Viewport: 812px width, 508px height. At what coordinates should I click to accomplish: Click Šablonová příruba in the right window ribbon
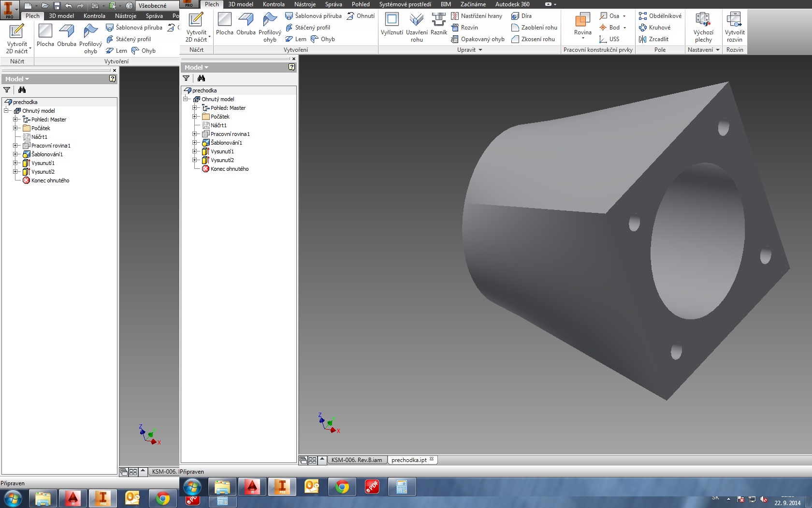pyautogui.click(x=313, y=16)
